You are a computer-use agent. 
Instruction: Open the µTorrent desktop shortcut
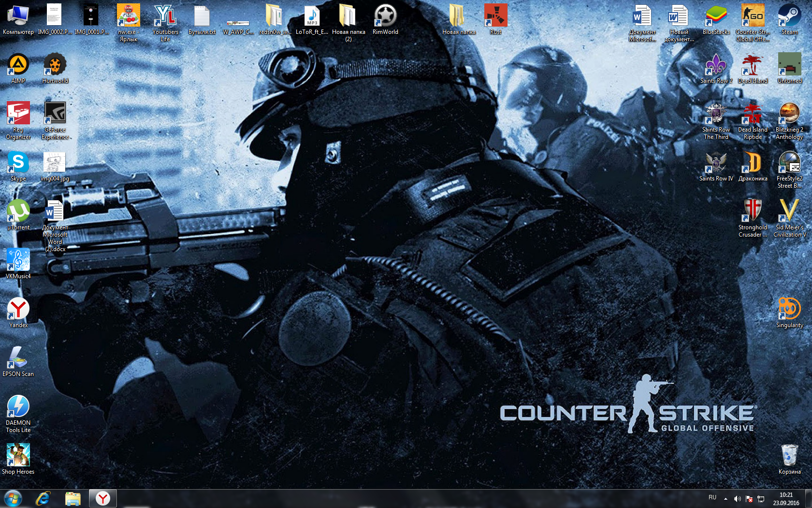(x=18, y=215)
